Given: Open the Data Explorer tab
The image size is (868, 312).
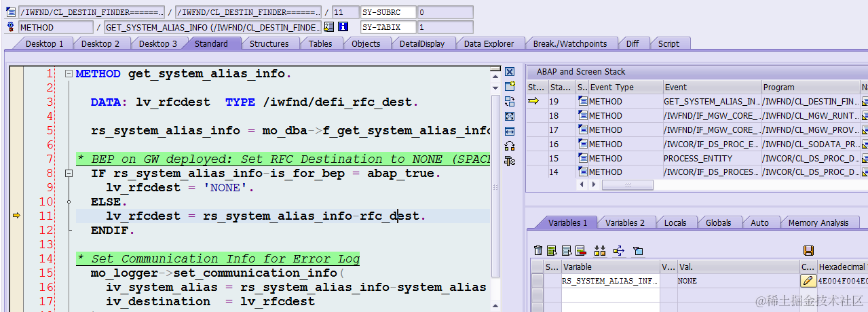Looking at the screenshot, I should [x=489, y=43].
